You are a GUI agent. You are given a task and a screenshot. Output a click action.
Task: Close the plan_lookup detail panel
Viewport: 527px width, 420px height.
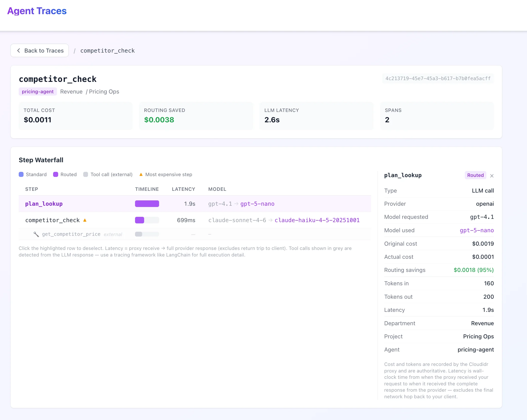tap(492, 176)
